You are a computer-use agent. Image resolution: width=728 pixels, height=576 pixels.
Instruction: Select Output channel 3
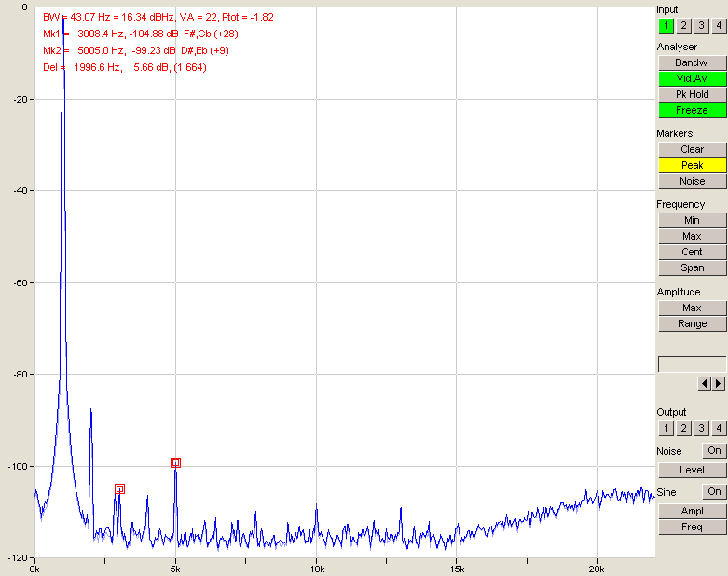tap(701, 428)
